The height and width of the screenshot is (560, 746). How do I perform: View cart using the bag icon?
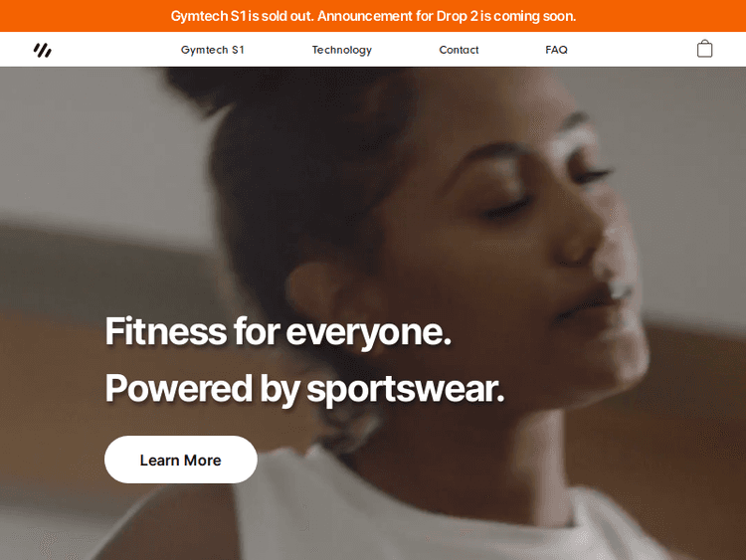coord(704,49)
